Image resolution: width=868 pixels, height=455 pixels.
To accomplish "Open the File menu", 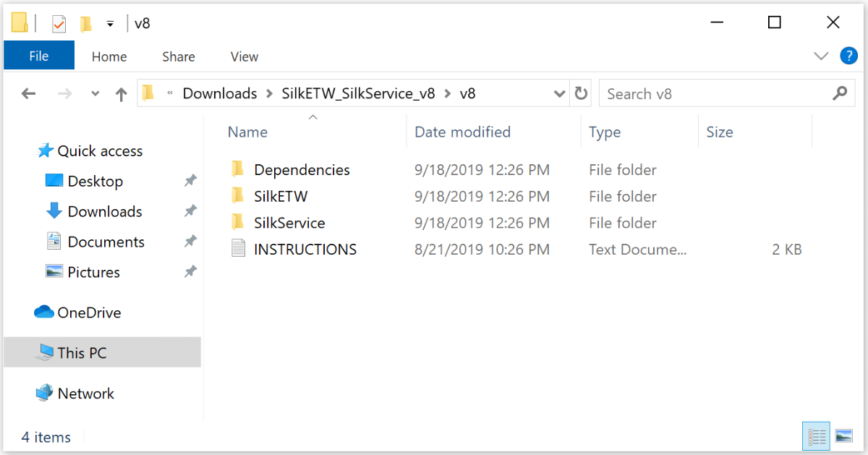I will pyautogui.click(x=39, y=56).
